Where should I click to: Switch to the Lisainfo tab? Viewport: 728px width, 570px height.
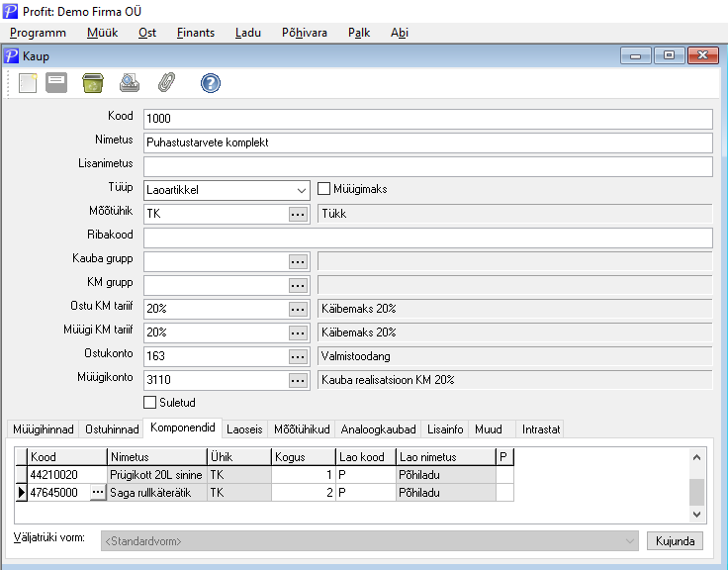pos(445,429)
